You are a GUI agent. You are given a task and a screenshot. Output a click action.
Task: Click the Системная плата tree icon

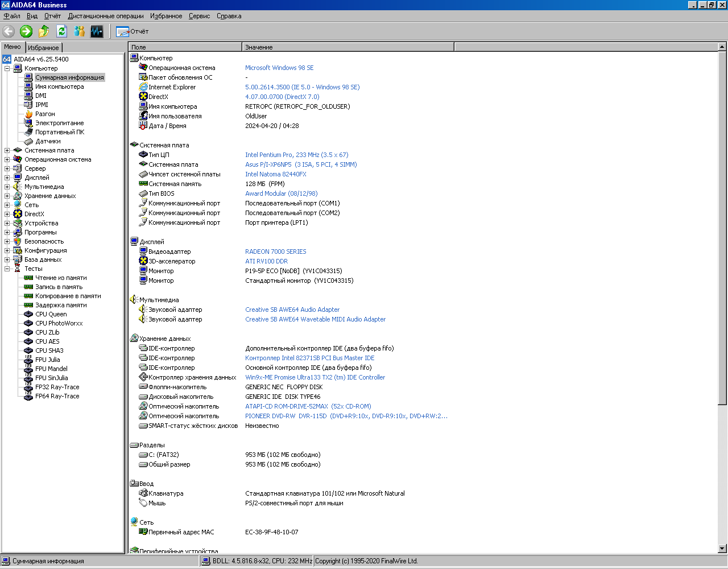coord(18,150)
